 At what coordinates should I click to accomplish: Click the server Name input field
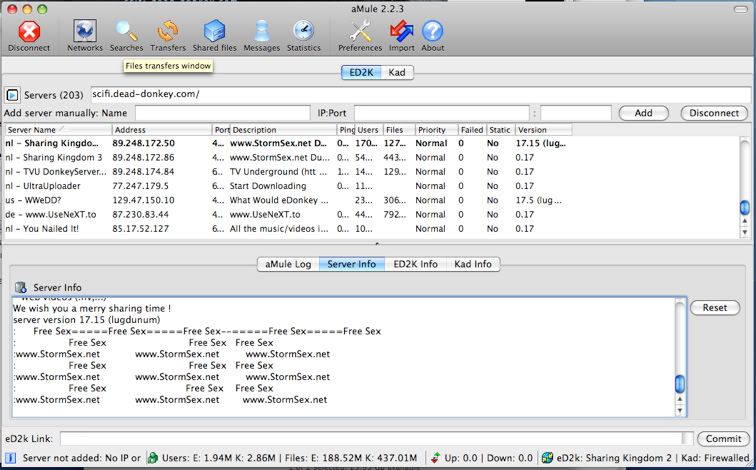point(222,113)
